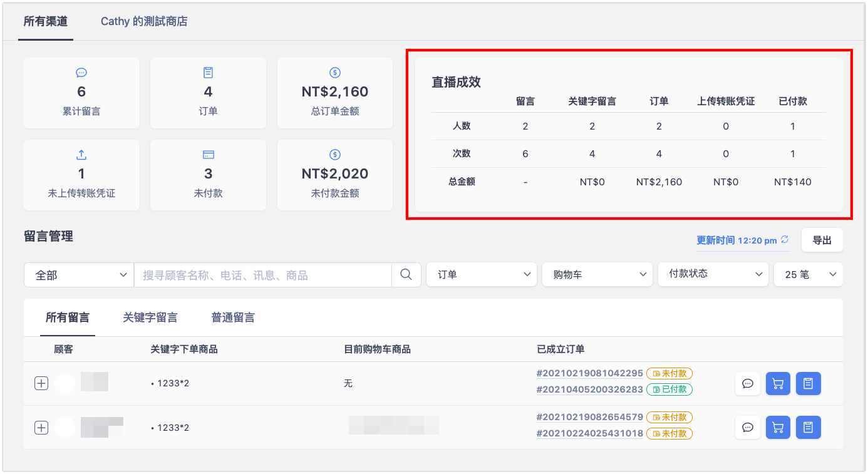This screenshot has height=474, width=868.
Task: Refresh the update time with the reload icon
Action: point(785,240)
